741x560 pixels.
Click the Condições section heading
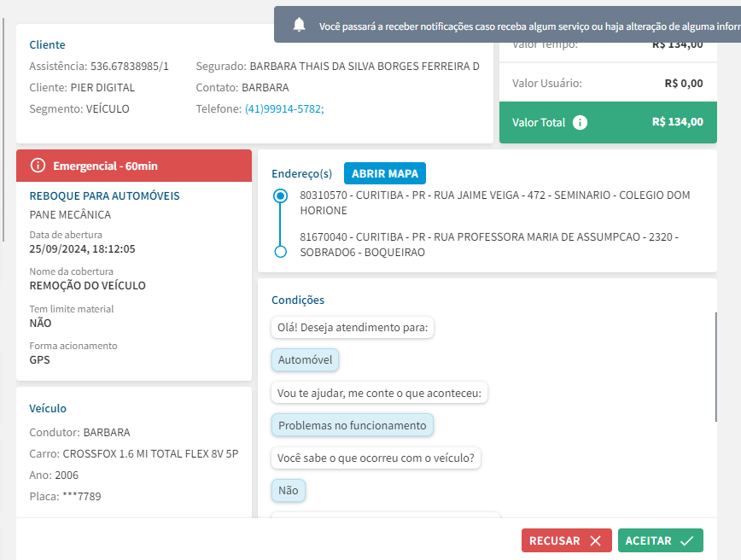pyautogui.click(x=298, y=300)
